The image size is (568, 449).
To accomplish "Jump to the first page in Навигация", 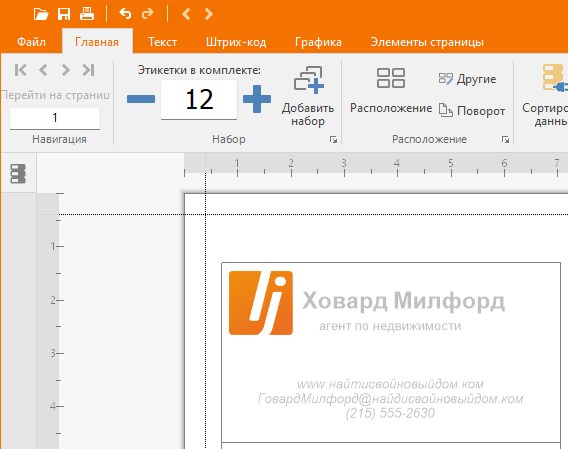I will 21,70.
